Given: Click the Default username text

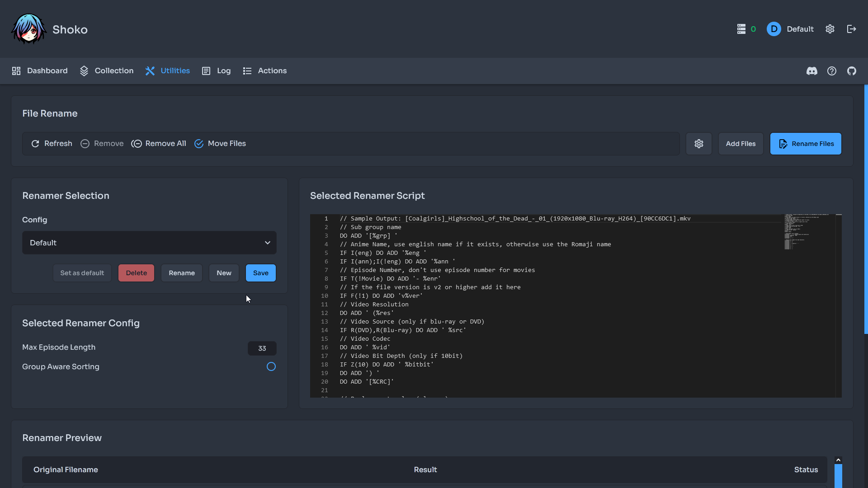Looking at the screenshot, I should [x=800, y=29].
